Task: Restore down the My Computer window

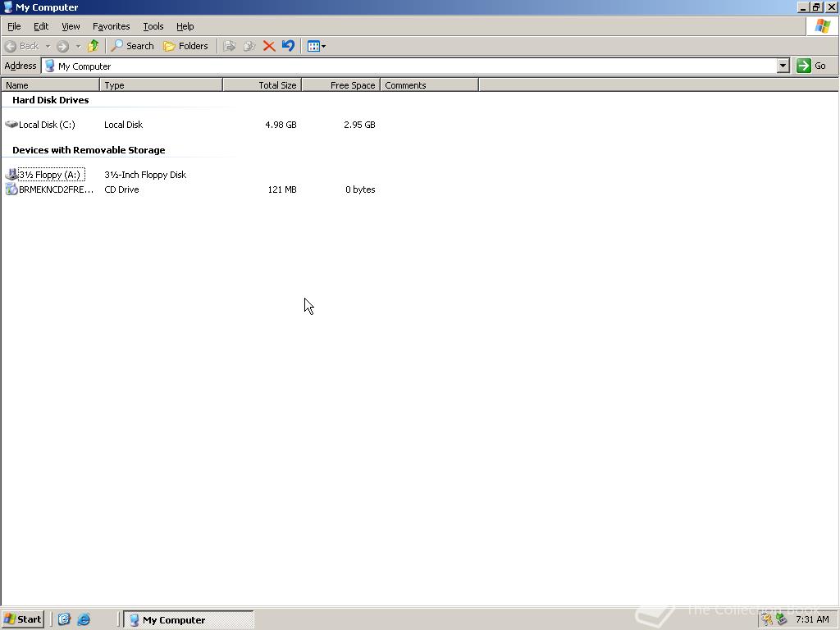Action: point(816,7)
